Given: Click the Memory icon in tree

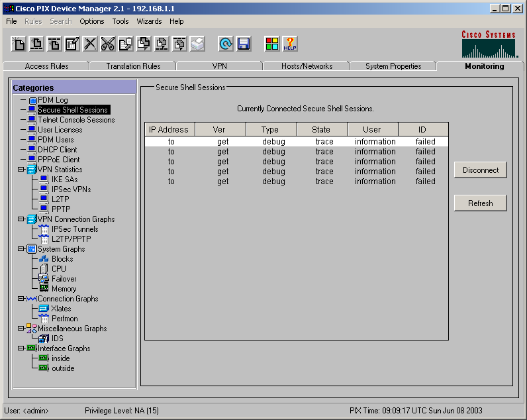Looking at the screenshot, I should [x=44, y=289].
